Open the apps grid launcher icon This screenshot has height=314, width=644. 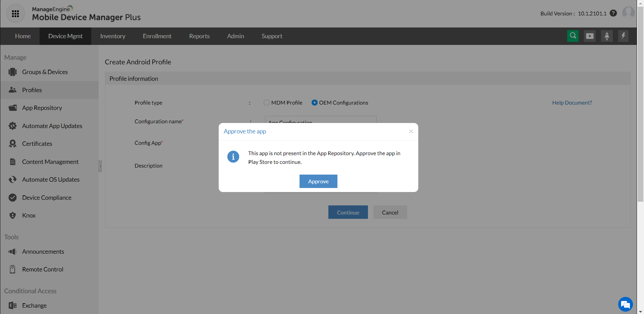(x=15, y=14)
